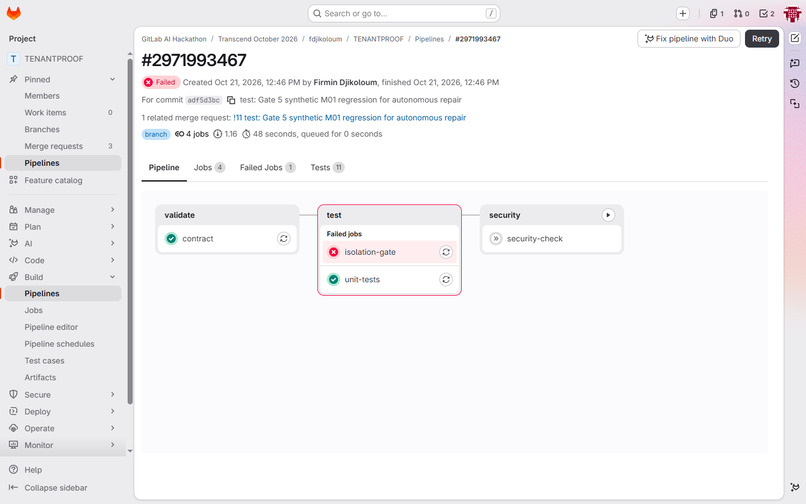The width and height of the screenshot is (806, 504).
Task: Open commit adf5d3bc link
Action: 204,100
